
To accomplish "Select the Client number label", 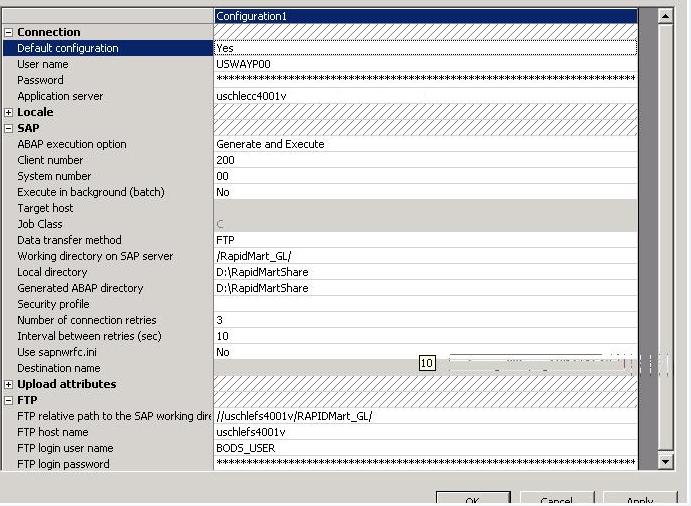I will click(x=50, y=160).
